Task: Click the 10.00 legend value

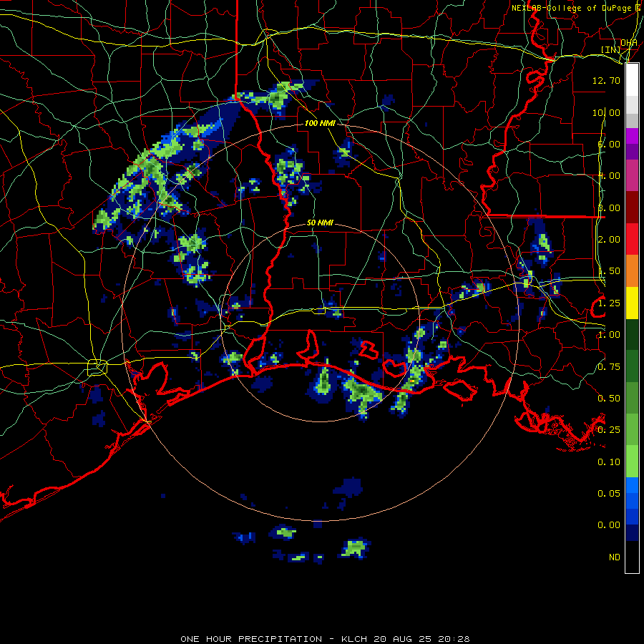Action: tap(606, 112)
